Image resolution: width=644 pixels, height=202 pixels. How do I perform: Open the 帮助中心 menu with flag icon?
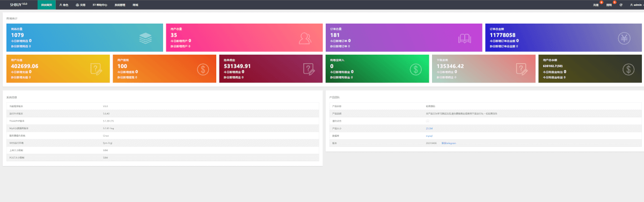[100, 4]
